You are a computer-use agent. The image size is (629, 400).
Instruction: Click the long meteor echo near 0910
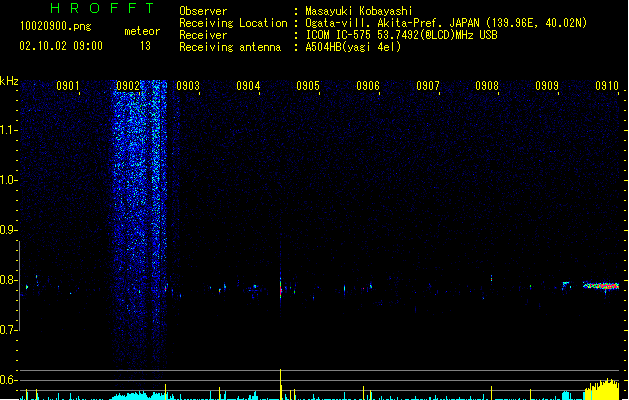[x=601, y=286]
